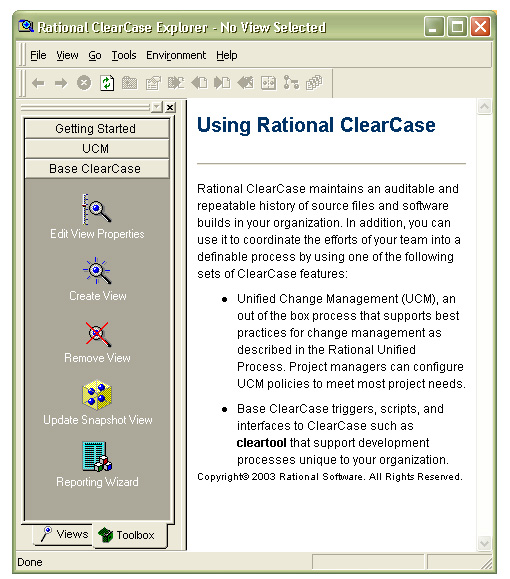Launch the Update Snapshot View tool
Image resolution: width=510 pixels, height=579 pixels.
point(97,403)
